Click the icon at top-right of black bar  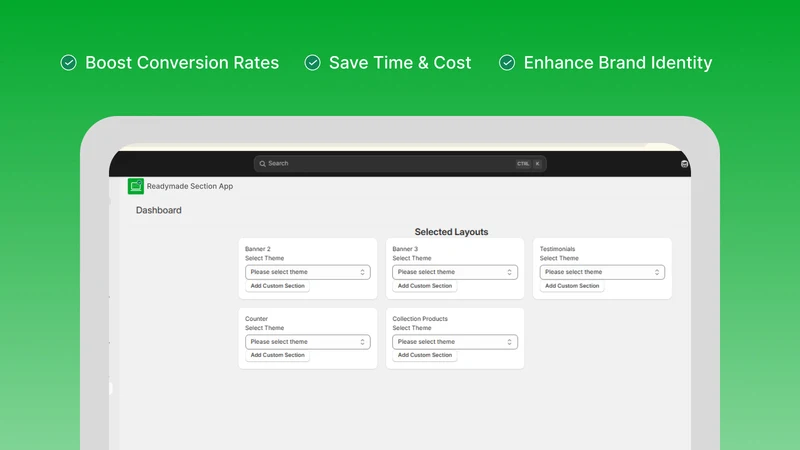(684, 164)
